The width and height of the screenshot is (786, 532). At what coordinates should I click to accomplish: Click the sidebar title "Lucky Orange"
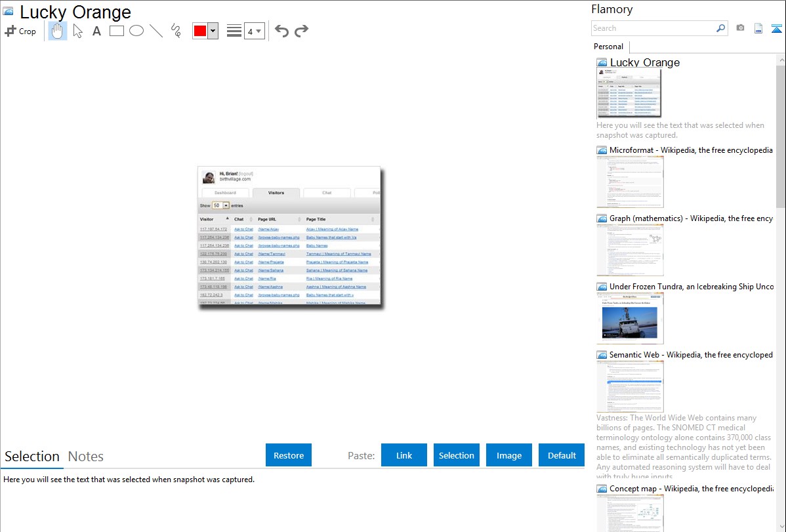pyautogui.click(x=645, y=63)
